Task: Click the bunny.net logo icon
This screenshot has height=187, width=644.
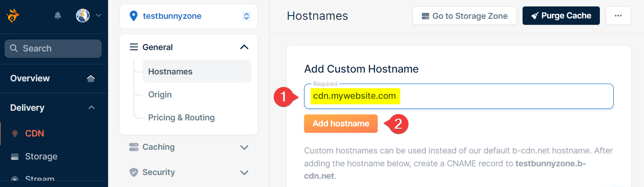Action: 12,16
